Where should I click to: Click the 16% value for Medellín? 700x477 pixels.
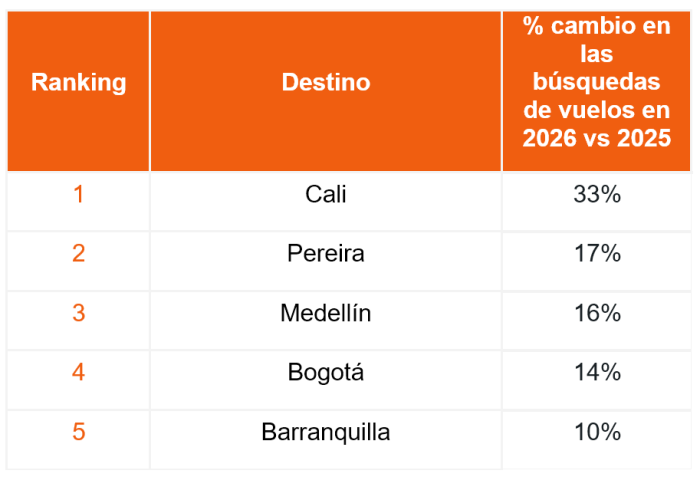597,313
